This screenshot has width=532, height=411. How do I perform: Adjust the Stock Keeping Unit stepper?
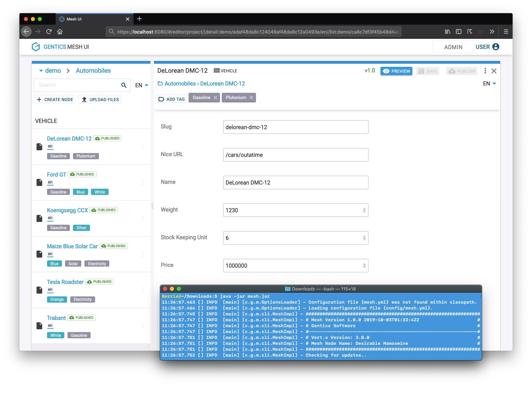coord(364,238)
